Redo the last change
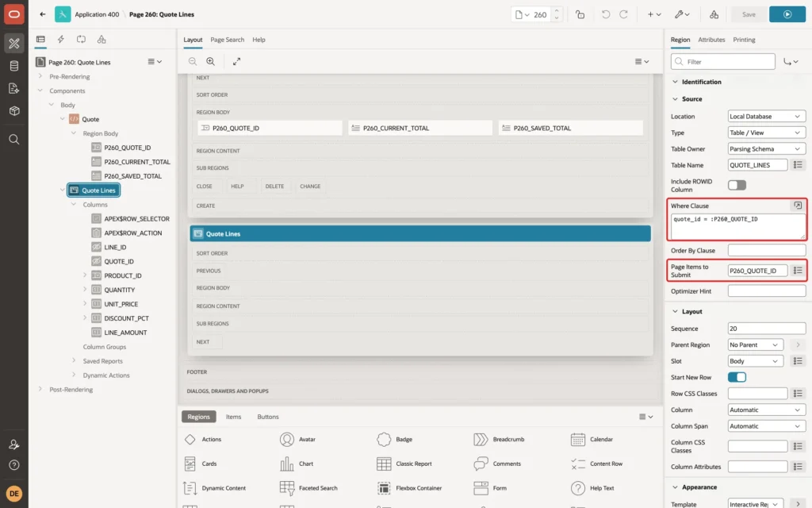This screenshot has width=812, height=508. click(x=623, y=14)
